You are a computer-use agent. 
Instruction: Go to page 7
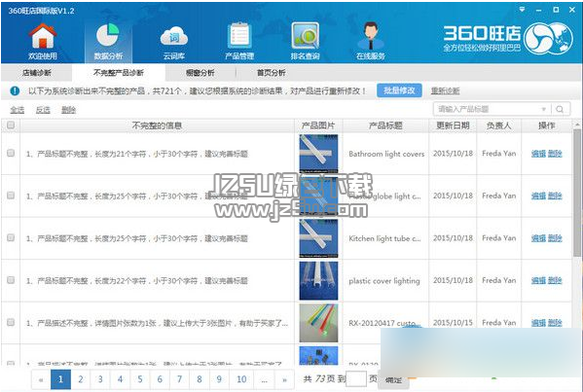[x=180, y=379]
